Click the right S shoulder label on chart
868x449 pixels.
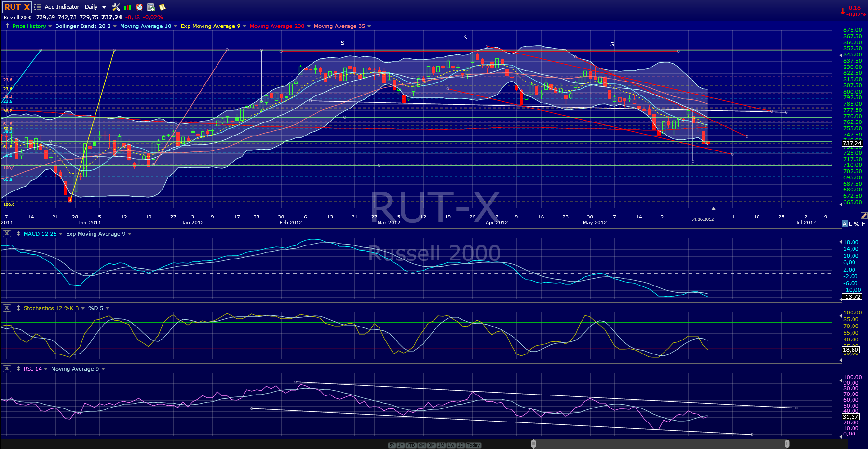[x=612, y=45]
